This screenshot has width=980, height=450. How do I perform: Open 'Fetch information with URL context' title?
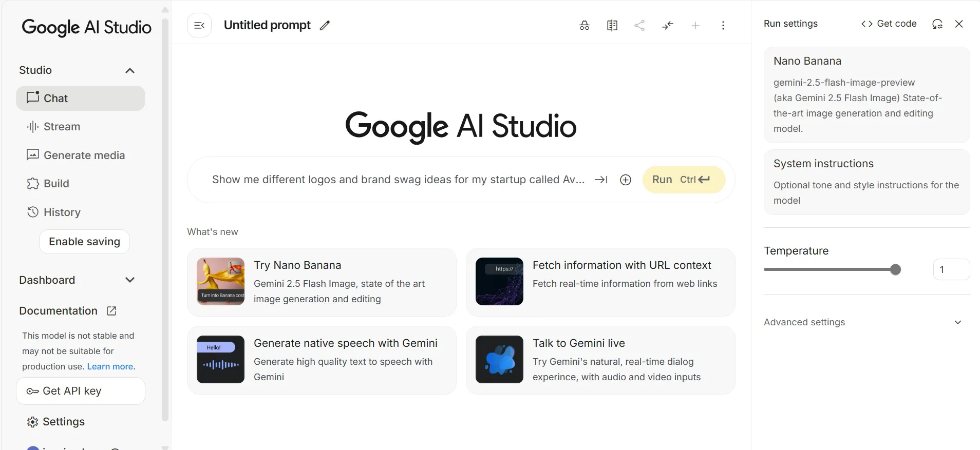click(621, 265)
